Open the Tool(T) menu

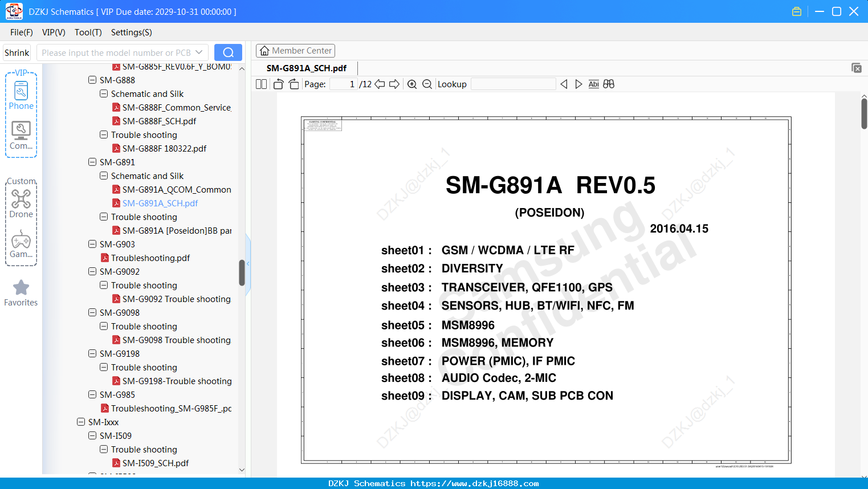tap(88, 32)
